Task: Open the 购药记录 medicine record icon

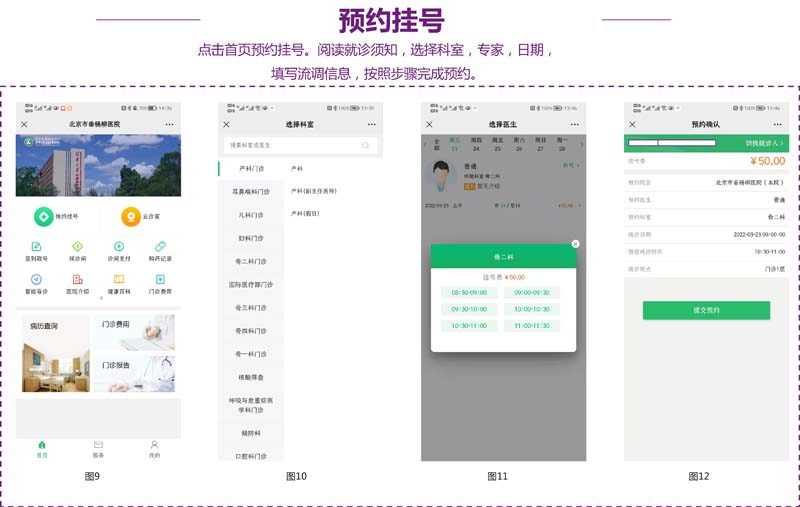Action: (x=160, y=247)
